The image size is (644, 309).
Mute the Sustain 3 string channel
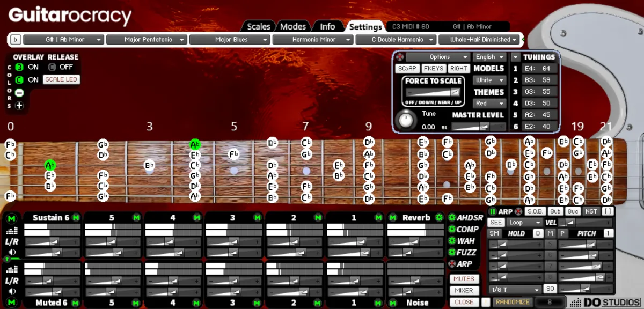[x=258, y=217]
